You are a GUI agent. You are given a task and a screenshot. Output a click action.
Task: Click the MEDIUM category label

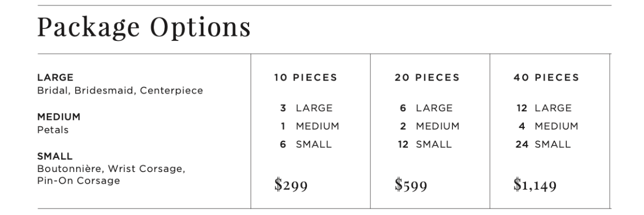[54, 117]
